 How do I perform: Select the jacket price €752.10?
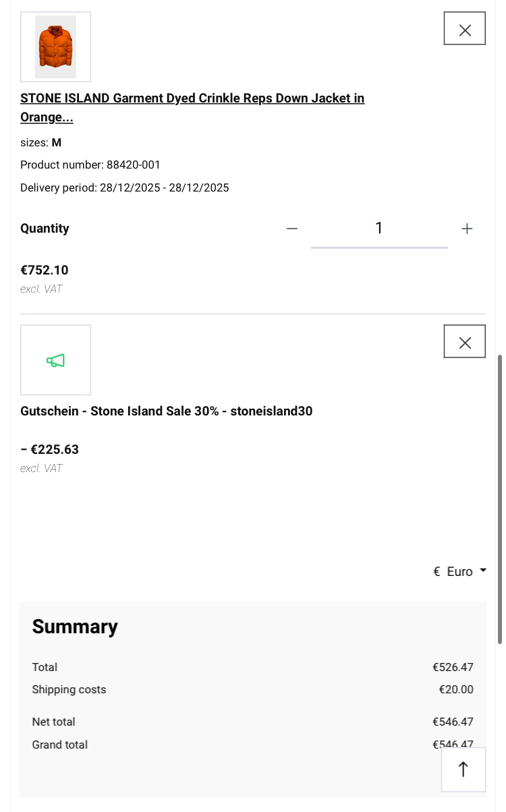[x=45, y=270]
